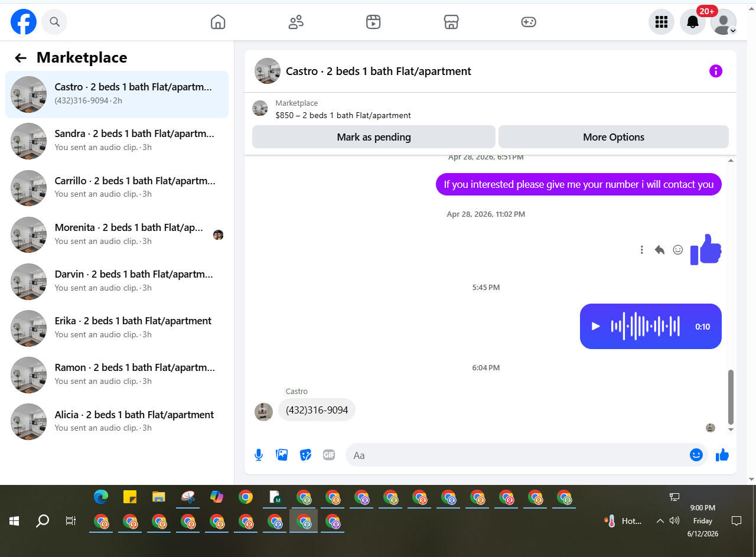Open the Carrillo conversation
This screenshot has width=756, height=557.
(x=117, y=188)
